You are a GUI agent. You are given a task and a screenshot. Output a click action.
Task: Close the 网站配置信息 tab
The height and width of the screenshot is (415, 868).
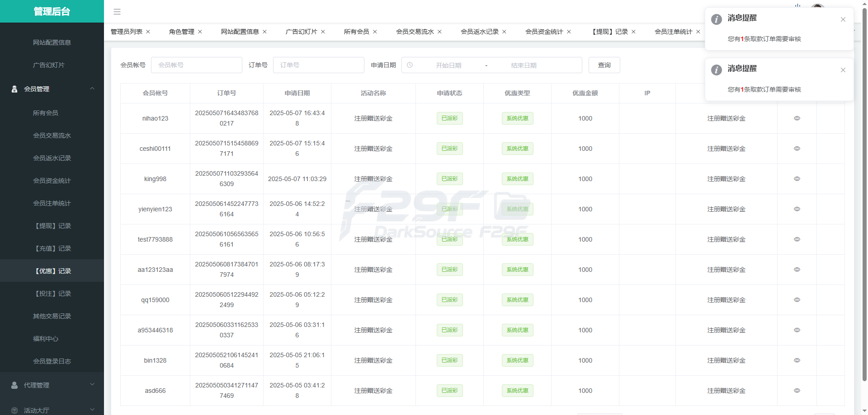tap(264, 32)
